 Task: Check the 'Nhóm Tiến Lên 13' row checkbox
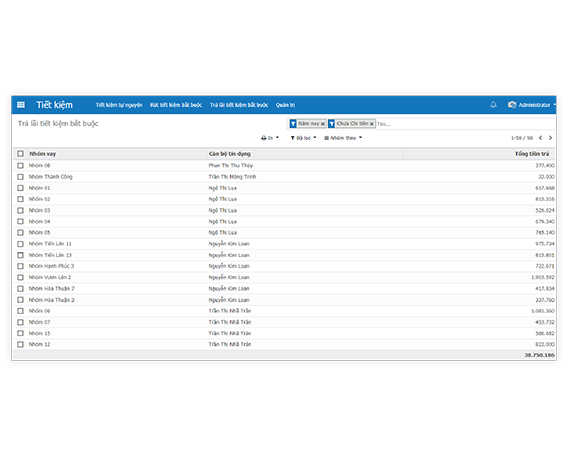[20, 255]
